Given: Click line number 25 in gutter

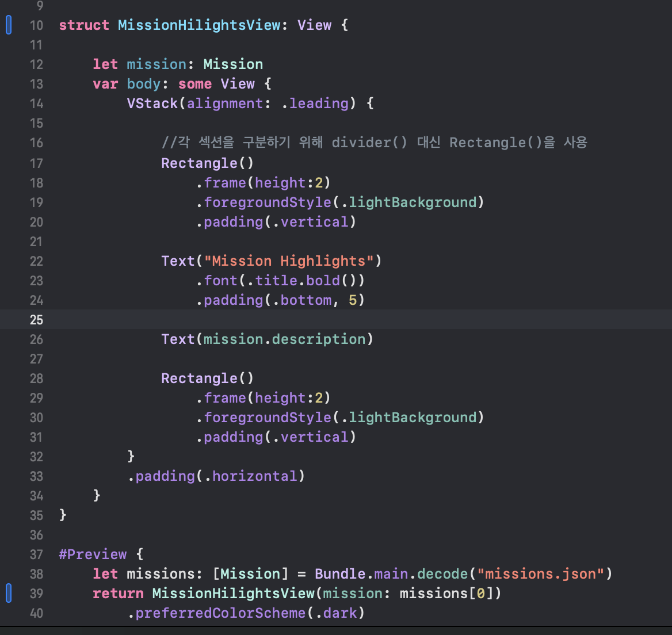Looking at the screenshot, I should (x=36, y=320).
